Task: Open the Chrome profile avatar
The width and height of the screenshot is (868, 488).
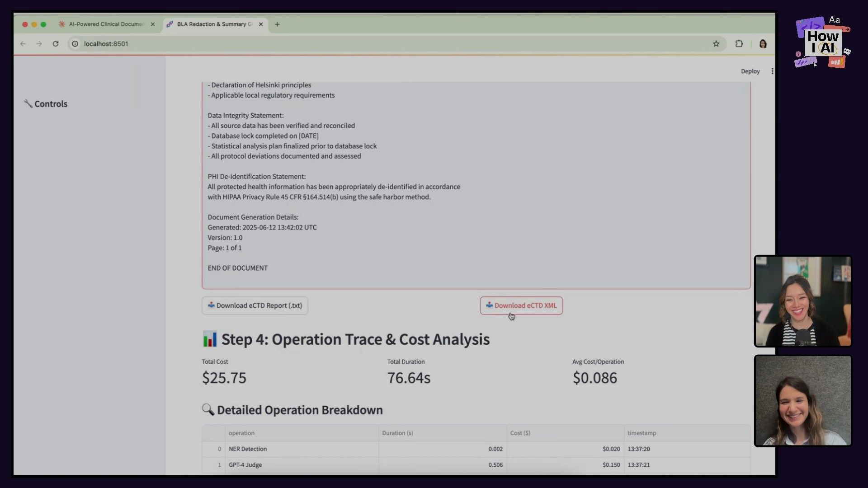Action: 763,44
